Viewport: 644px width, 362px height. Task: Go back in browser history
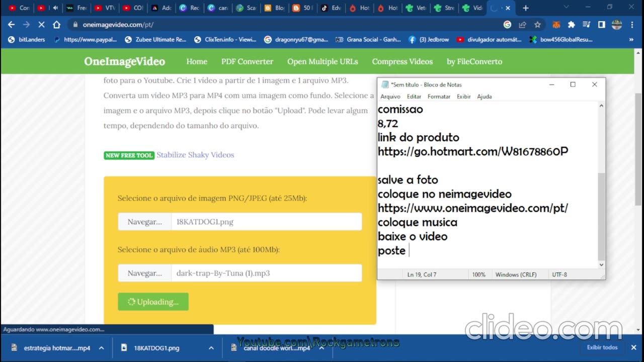pos(12,25)
